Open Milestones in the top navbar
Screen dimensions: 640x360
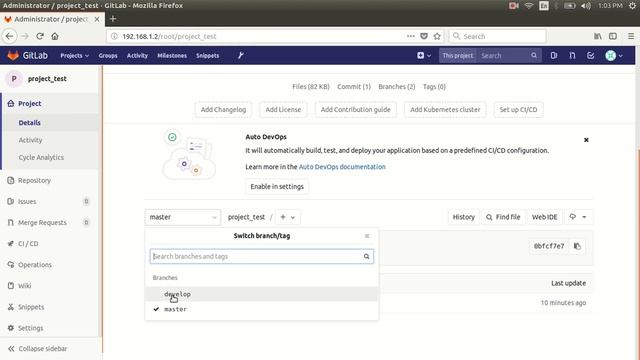[x=172, y=56]
